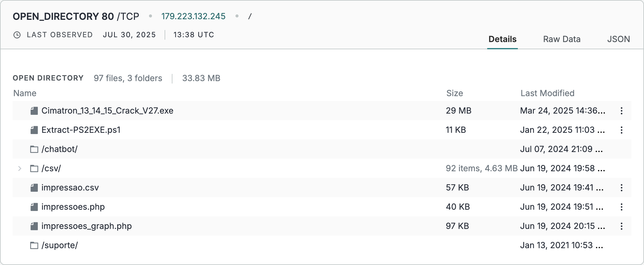Click the Size column header
The height and width of the screenshot is (265, 644).
coord(455,93)
